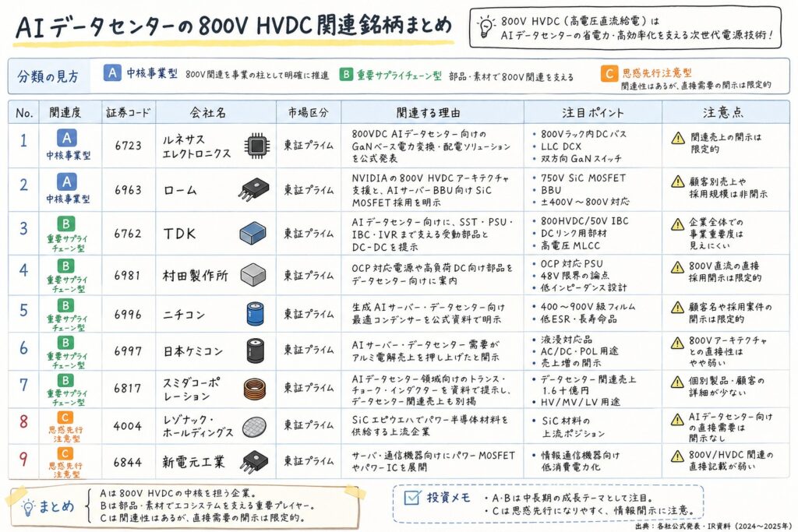This screenshot has height=532, width=798.
Task: Click securities code 6817
Action: pyautogui.click(x=128, y=388)
